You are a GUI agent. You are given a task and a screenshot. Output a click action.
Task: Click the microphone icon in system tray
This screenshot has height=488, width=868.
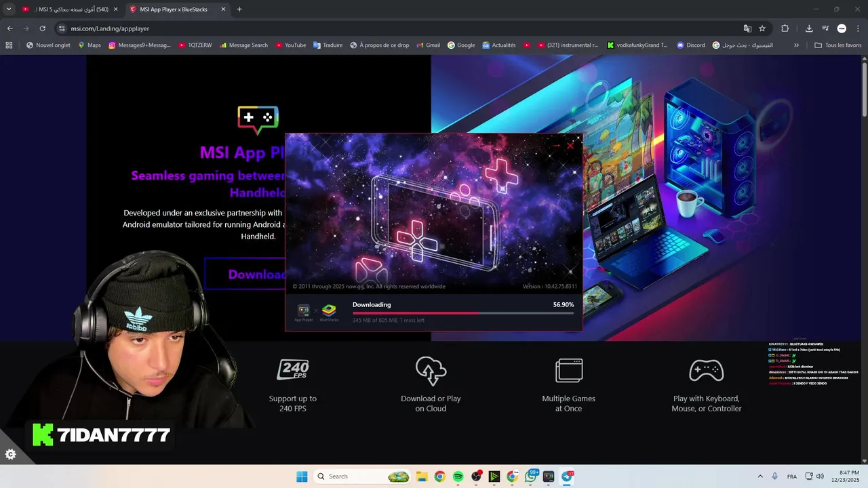pos(775,476)
